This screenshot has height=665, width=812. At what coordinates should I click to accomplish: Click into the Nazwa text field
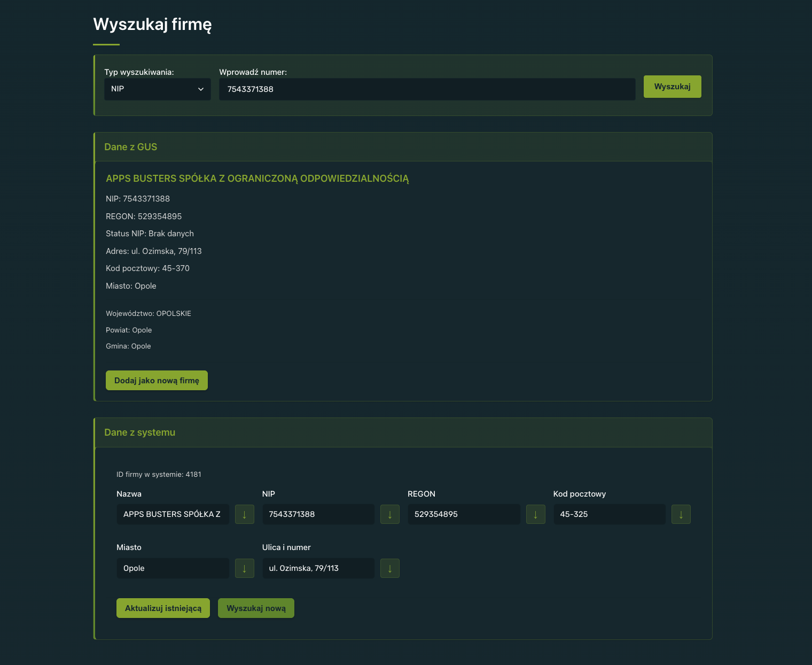tap(172, 514)
